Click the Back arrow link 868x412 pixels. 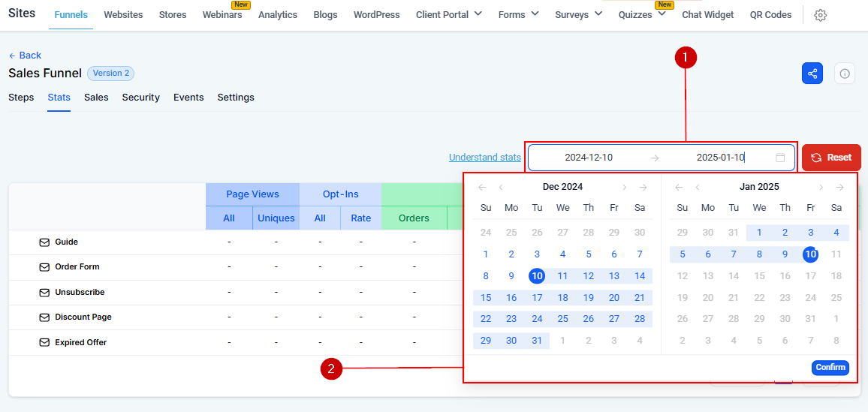[x=25, y=56]
